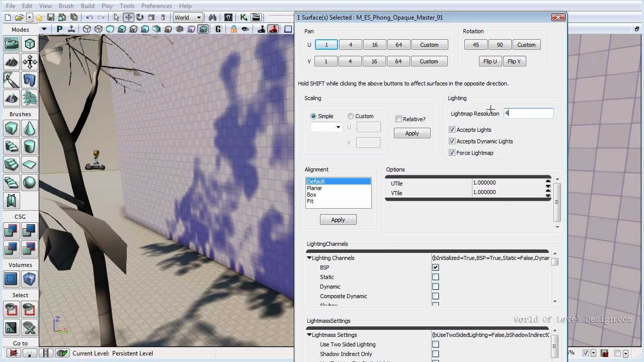Click the Pan U 16 button

point(374,45)
